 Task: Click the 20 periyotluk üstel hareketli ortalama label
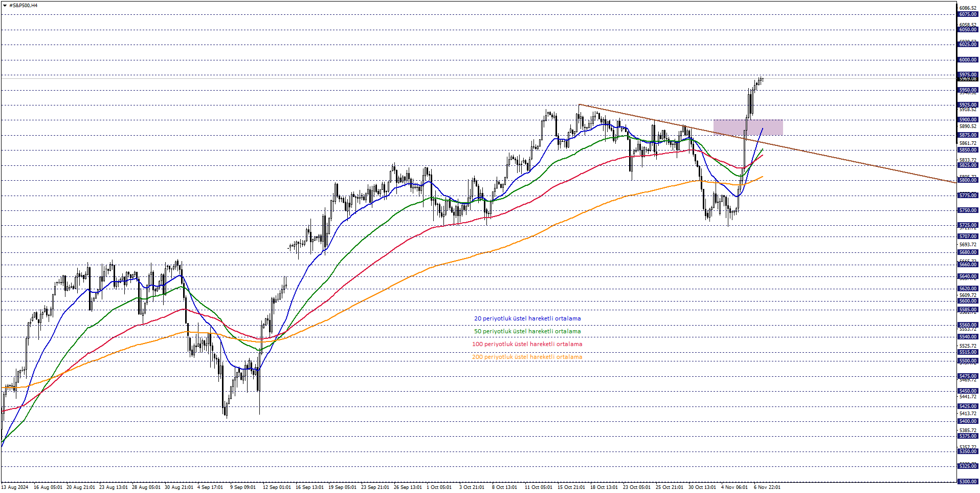(x=527, y=318)
